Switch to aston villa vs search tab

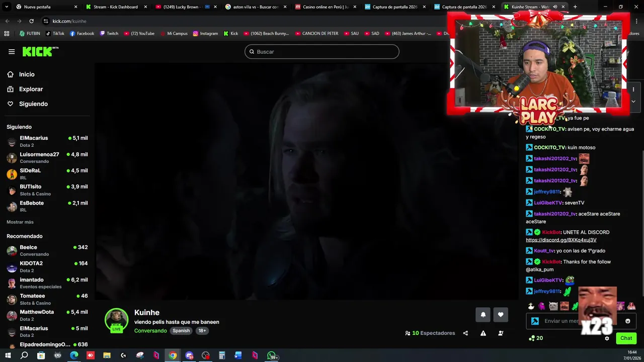[x=256, y=7]
